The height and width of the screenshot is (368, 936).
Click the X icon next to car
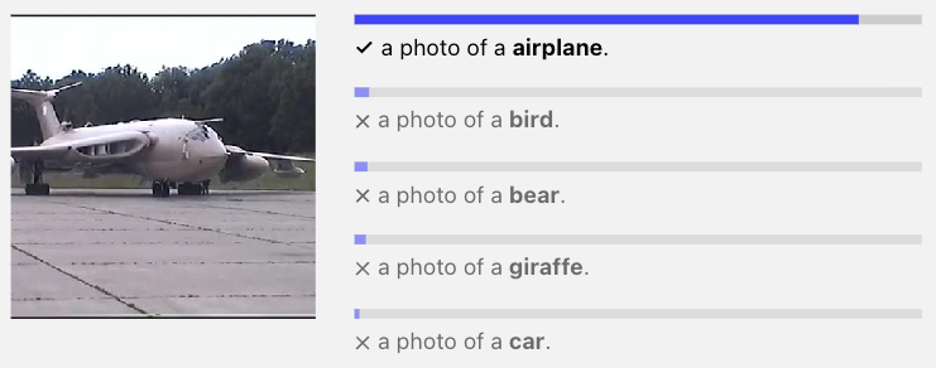click(362, 343)
